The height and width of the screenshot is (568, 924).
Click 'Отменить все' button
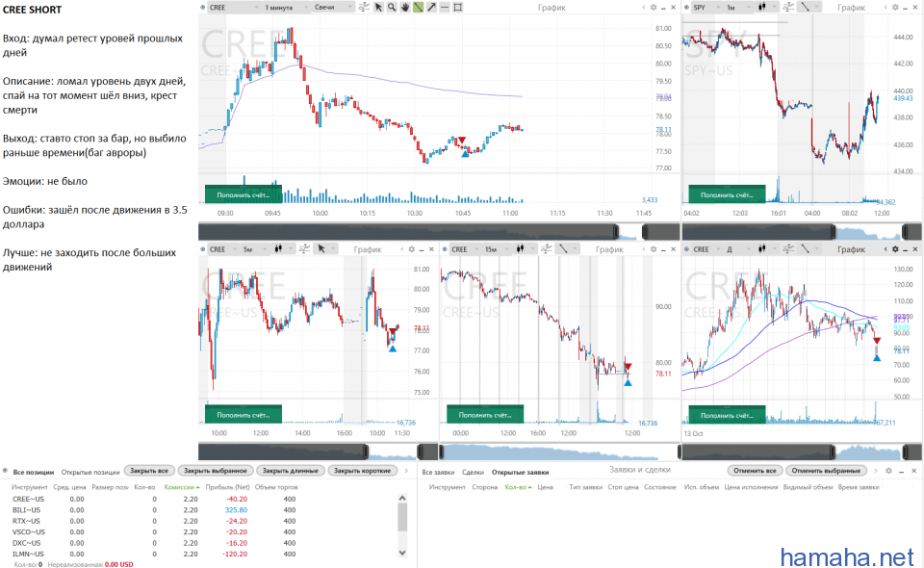(755, 471)
